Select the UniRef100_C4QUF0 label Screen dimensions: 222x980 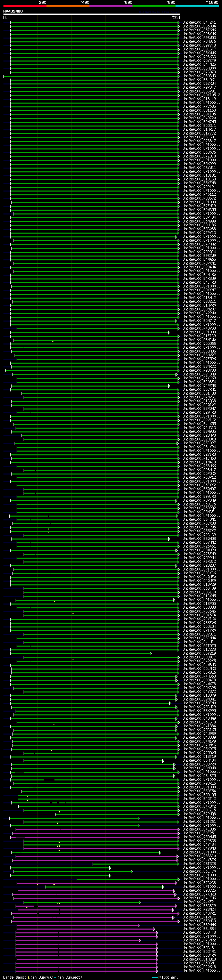(x=199, y=577)
